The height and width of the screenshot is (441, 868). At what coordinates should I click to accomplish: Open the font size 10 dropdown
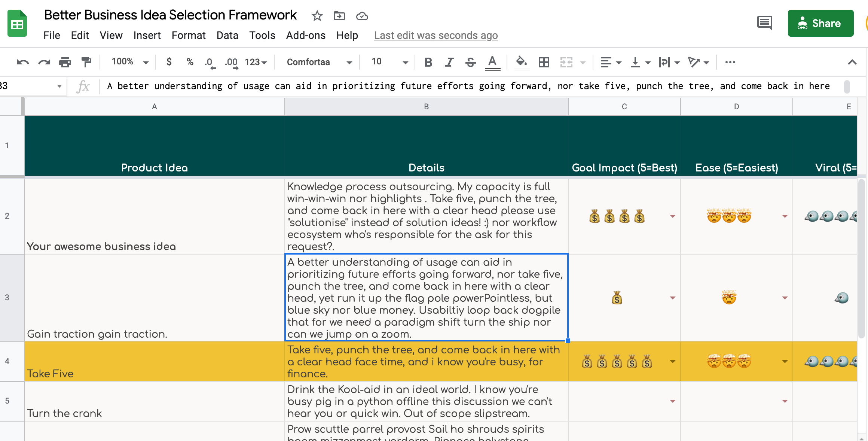(389, 62)
